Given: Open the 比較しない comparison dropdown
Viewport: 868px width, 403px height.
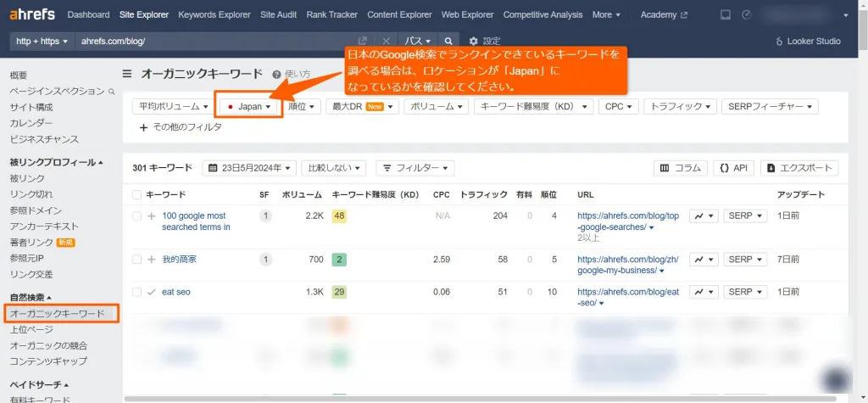Looking at the screenshot, I should tap(334, 168).
